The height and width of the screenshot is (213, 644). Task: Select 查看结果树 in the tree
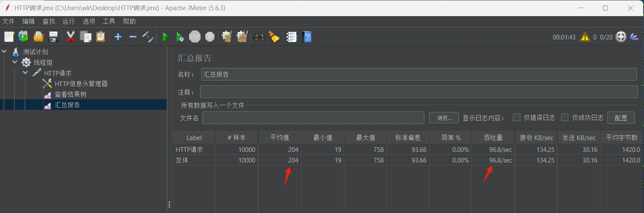click(x=70, y=94)
